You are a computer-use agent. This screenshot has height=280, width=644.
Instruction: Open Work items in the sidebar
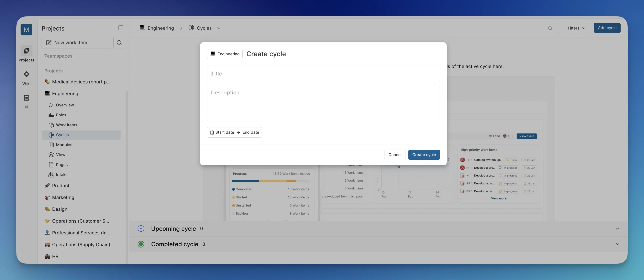pos(67,125)
